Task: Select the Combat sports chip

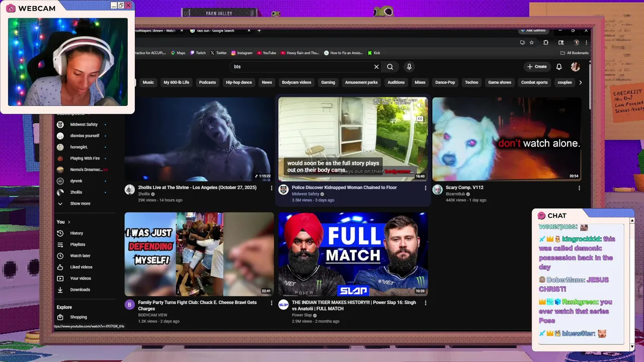Action: pos(534,82)
